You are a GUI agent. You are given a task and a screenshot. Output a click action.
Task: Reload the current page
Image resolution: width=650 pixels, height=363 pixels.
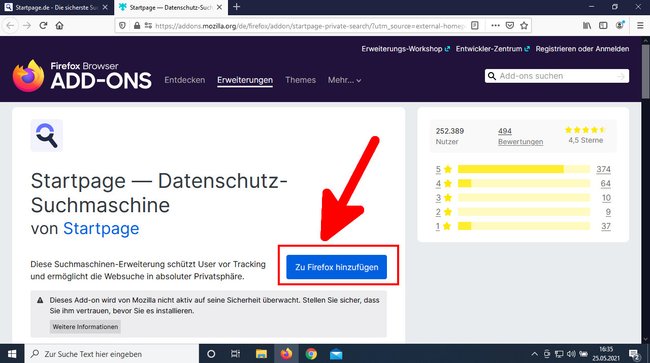coord(43,26)
